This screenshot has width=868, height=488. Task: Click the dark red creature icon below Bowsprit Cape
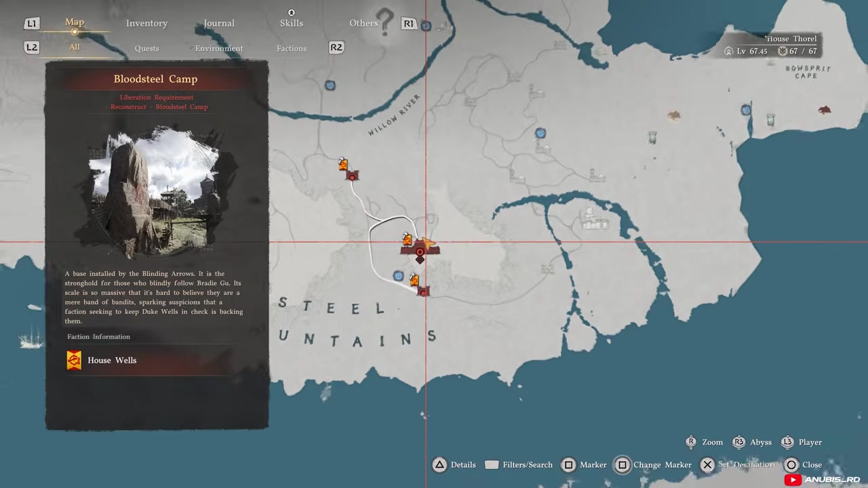pyautogui.click(x=824, y=110)
